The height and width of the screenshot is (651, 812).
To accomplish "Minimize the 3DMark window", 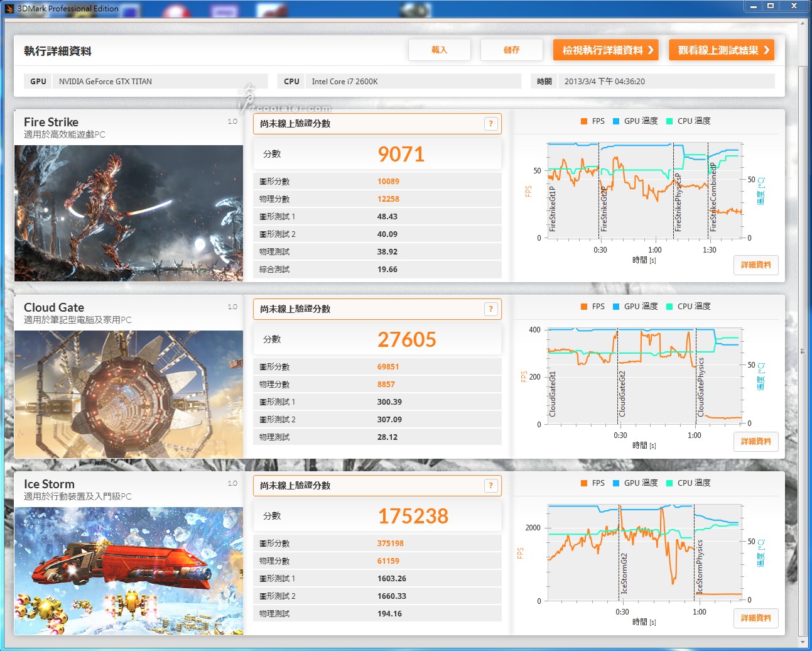I will (x=754, y=6).
